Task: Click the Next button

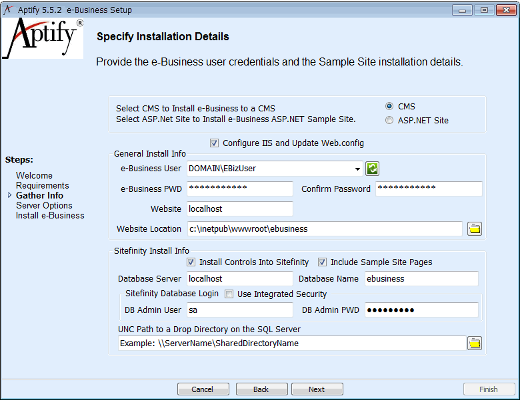Action: coord(317,389)
